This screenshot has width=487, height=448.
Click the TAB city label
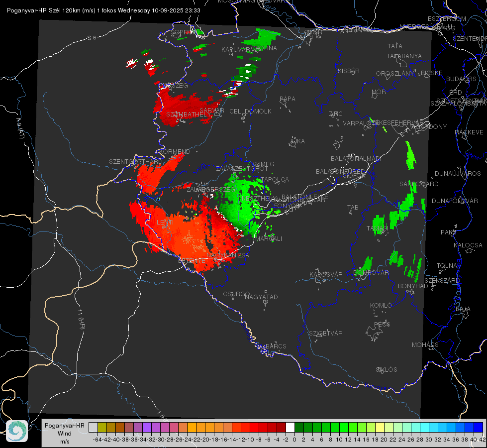(353, 208)
